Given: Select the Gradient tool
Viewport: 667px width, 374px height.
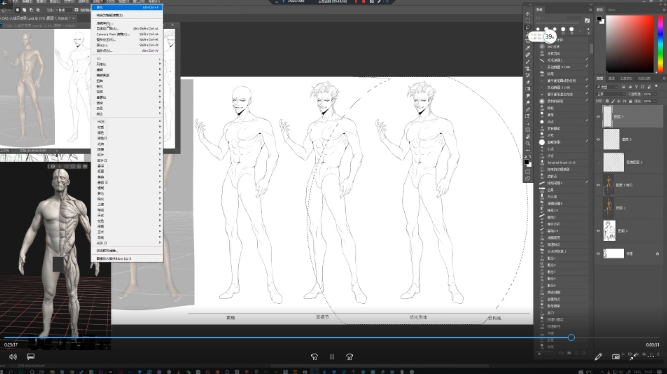Looking at the screenshot, I should point(528,89).
